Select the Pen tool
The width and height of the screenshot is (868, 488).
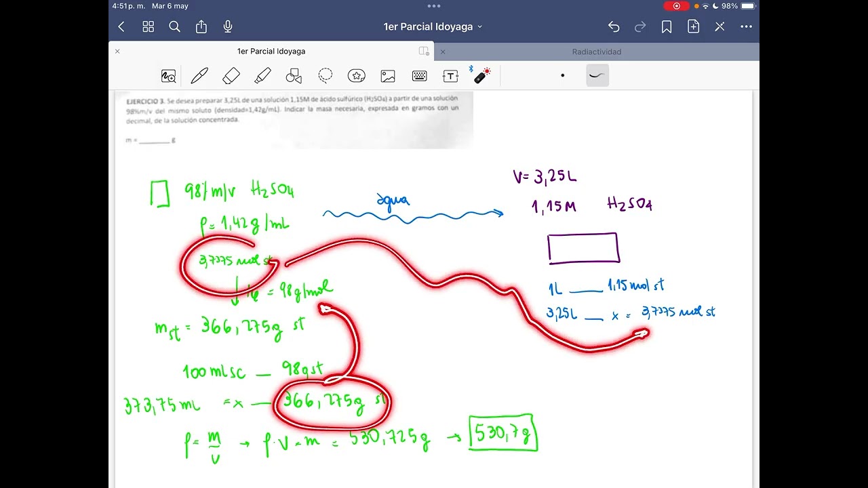click(x=199, y=76)
